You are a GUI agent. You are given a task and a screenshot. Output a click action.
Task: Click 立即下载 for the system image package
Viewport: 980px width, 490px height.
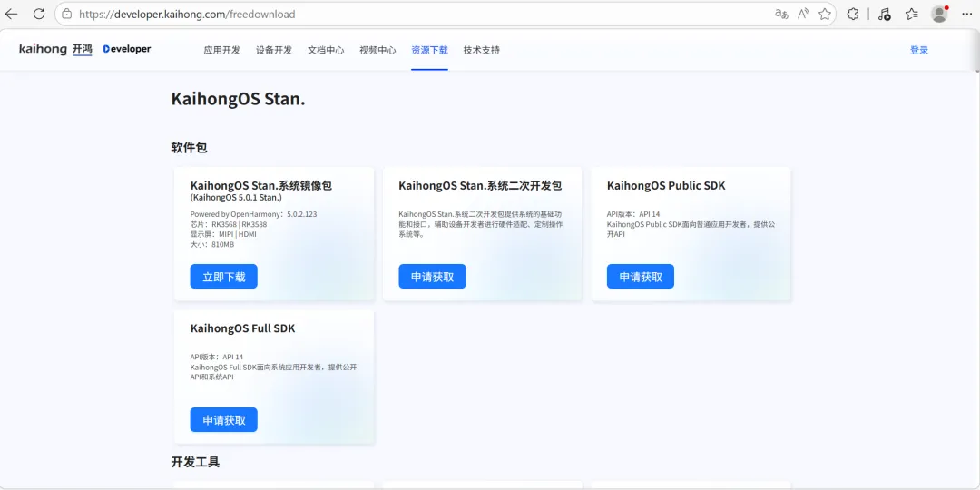pos(224,276)
